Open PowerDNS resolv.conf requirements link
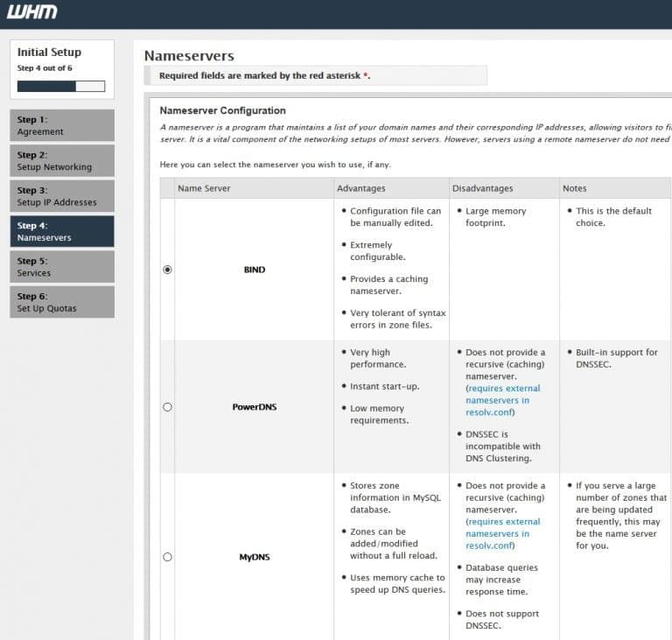This screenshot has width=672, height=640. point(503,400)
